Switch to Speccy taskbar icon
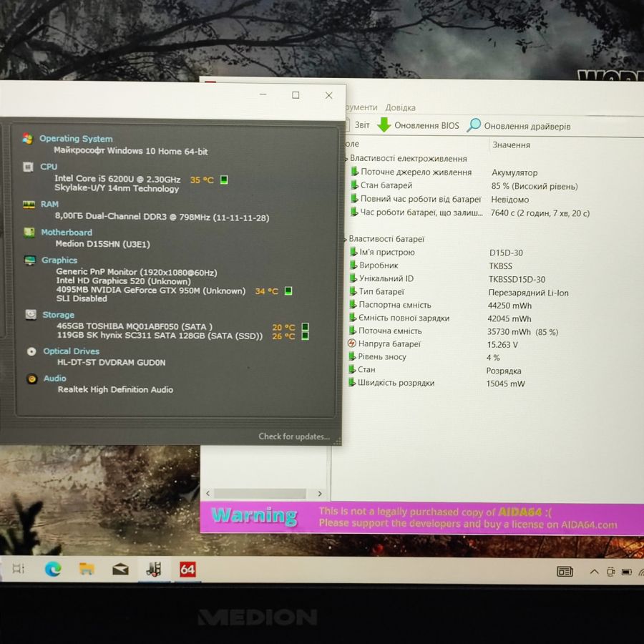Image resolution: width=644 pixels, height=644 pixels. (154, 570)
